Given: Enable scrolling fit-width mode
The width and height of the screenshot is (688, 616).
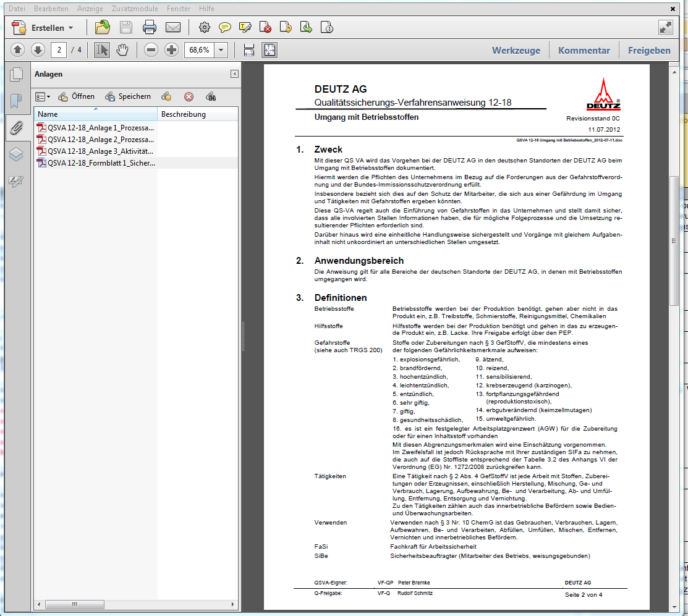Looking at the screenshot, I should pos(248,50).
